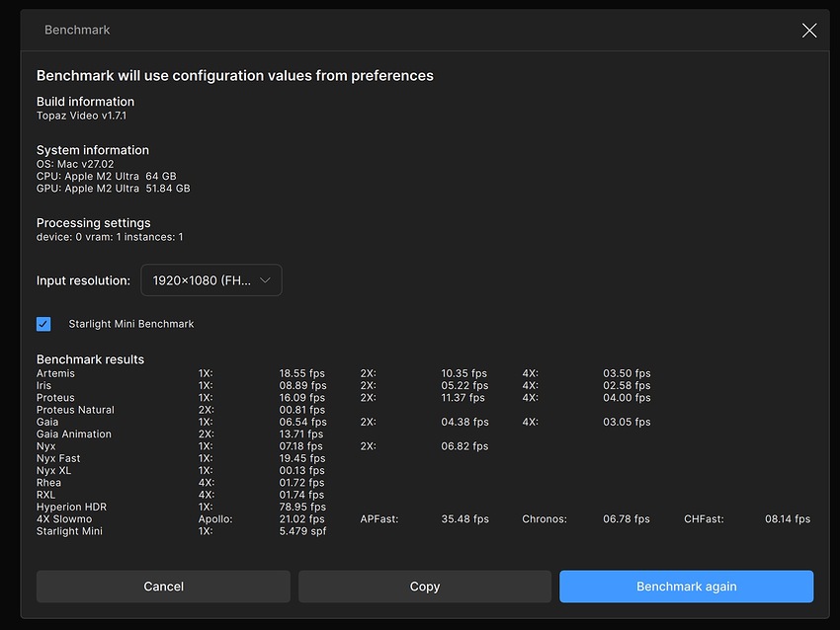Click the Hyperion HDR value 78.95 fps
The image size is (840, 630).
tap(302, 507)
